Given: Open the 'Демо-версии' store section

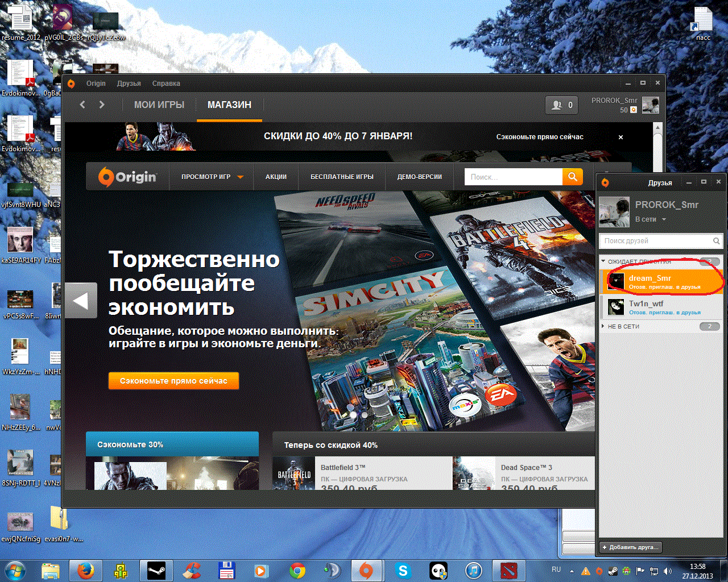Looking at the screenshot, I should pos(420,177).
